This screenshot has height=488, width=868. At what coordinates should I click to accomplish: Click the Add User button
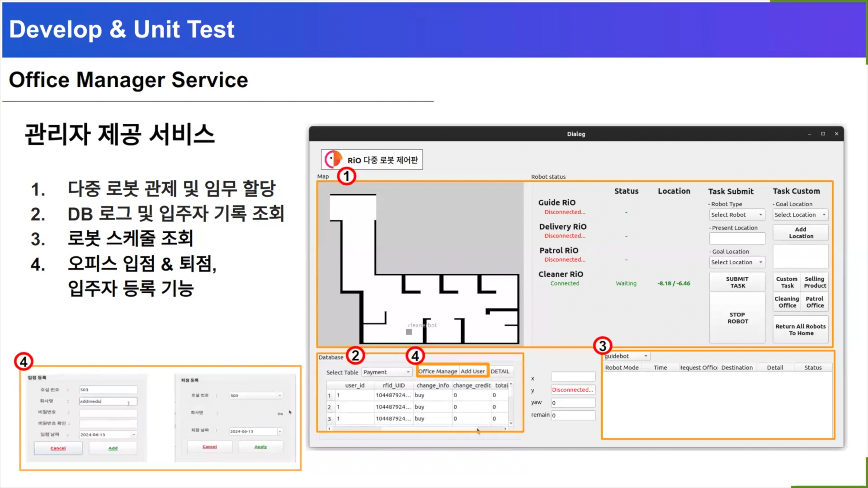tap(472, 371)
